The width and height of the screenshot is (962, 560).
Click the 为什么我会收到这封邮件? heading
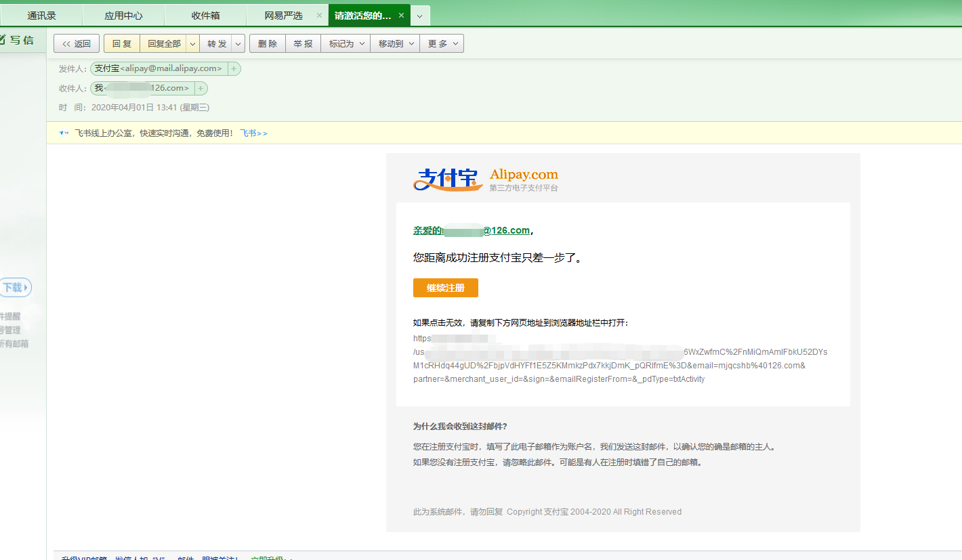coord(460,427)
